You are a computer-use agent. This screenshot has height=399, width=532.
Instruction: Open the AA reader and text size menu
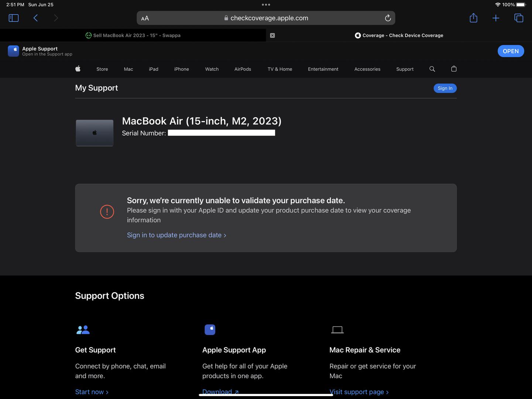(145, 18)
